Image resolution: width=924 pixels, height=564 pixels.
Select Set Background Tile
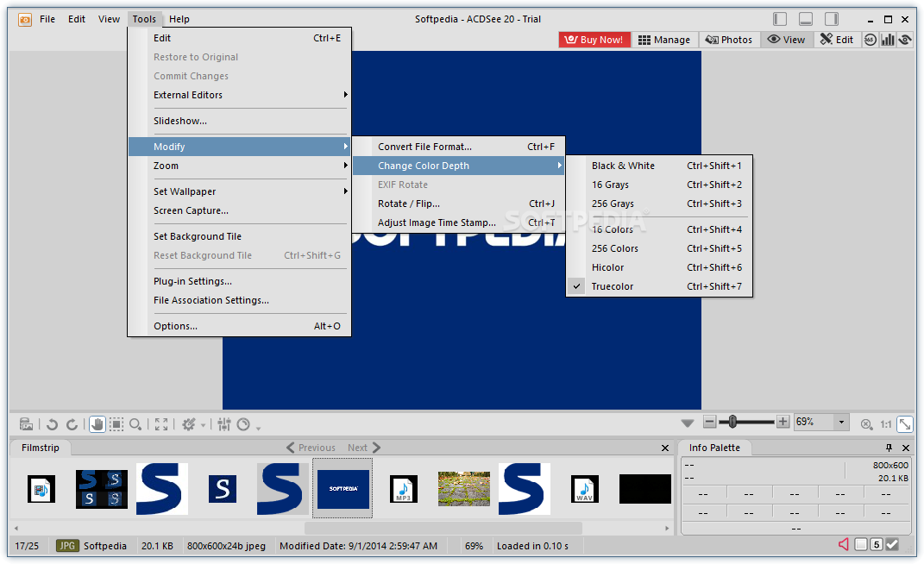tap(240, 236)
